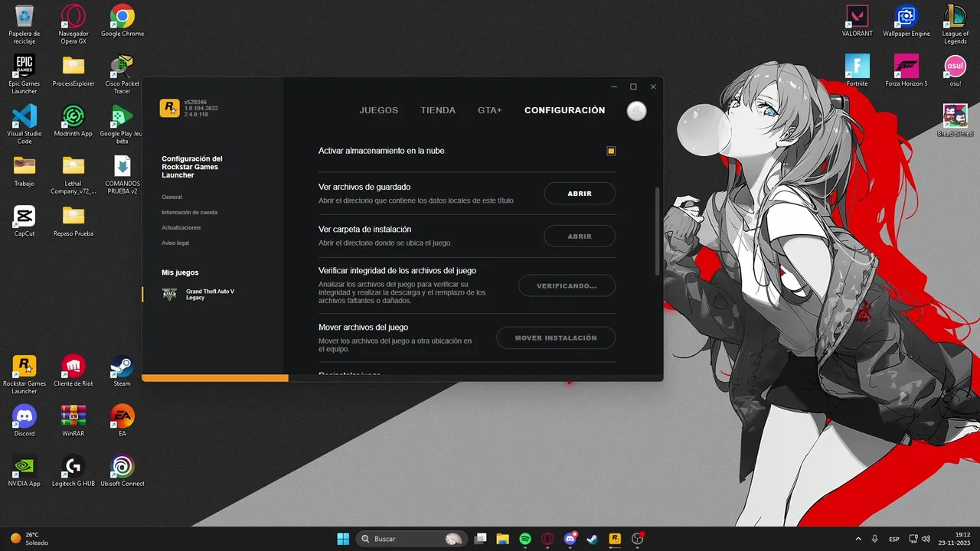Open WinRAR desktop icon
The image size is (980, 551).
pos(73,420)
